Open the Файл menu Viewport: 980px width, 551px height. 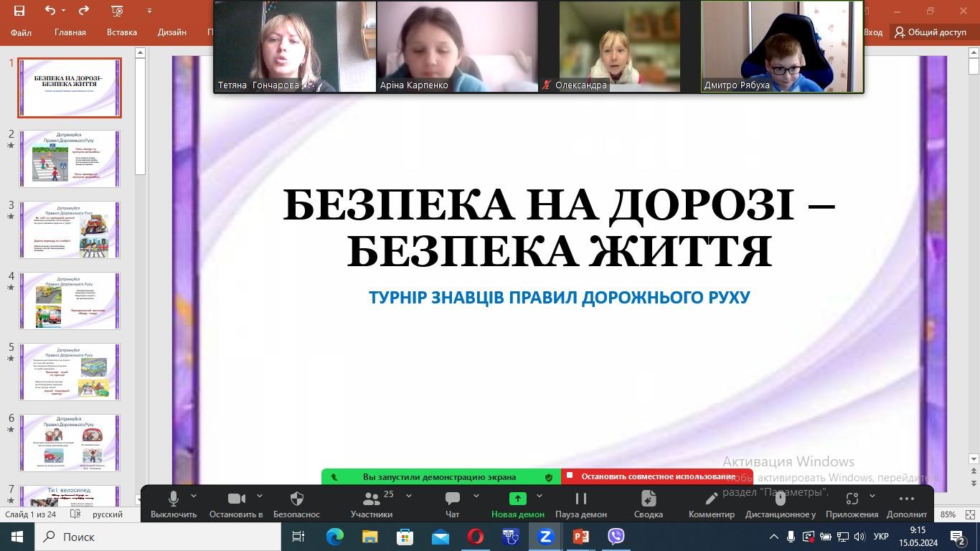pyautogui.click(x=21, y=32)
